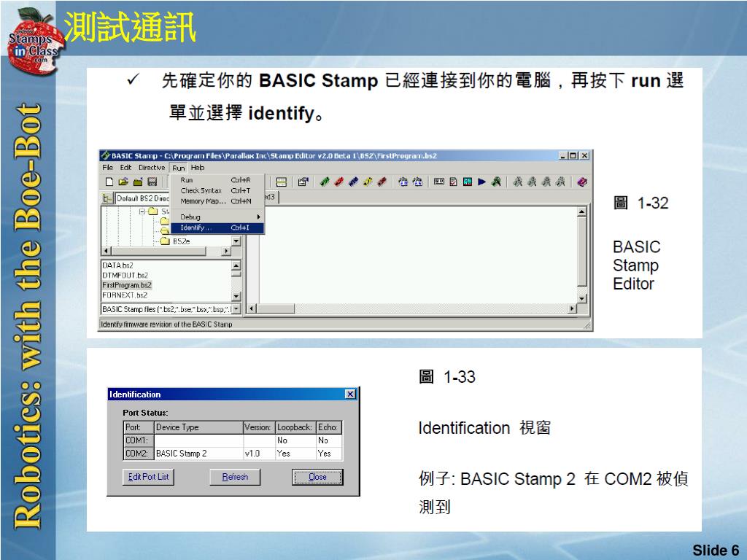Select DTMFOUT.bs2 in the file list
Image resolution: width=747 pixels, height=560 pixels.
point(125,275)
